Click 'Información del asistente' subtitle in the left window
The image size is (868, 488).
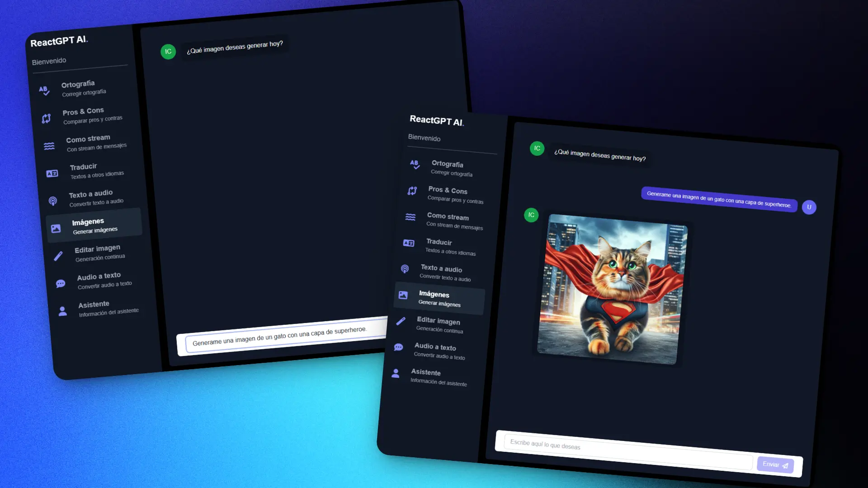coord(109,312)
